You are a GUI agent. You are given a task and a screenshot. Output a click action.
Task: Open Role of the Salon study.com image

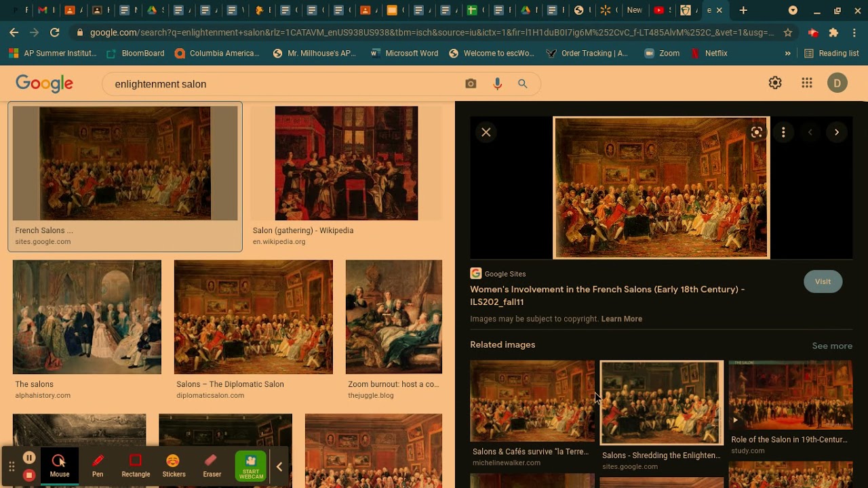click(x=791, y=394)
